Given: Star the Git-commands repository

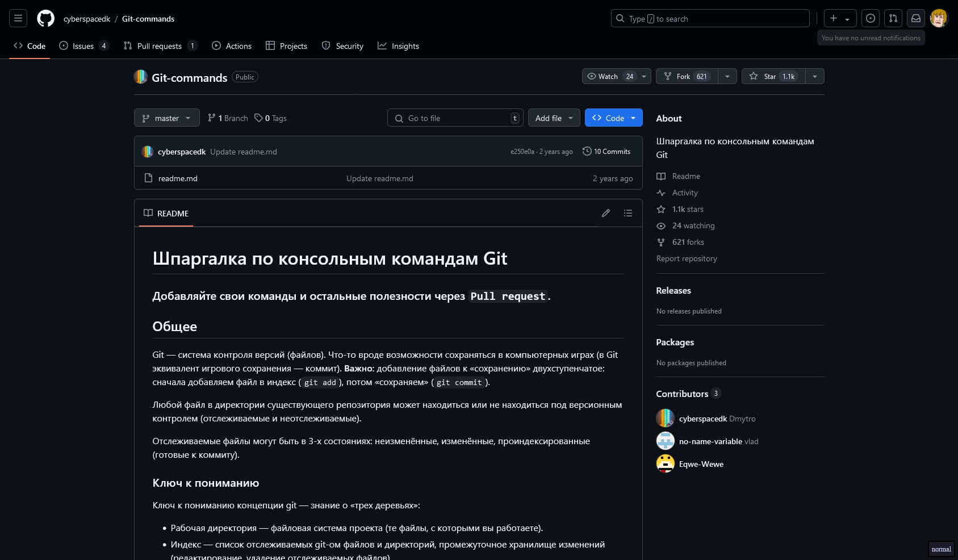Looking at the screenshot, I should [x=773, y=76].
